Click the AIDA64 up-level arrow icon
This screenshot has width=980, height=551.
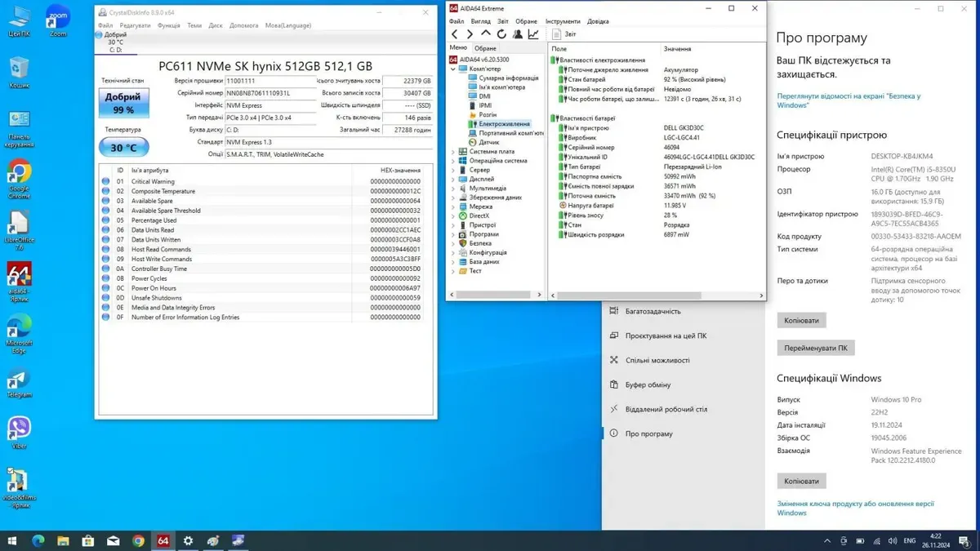tap(486, 34)
